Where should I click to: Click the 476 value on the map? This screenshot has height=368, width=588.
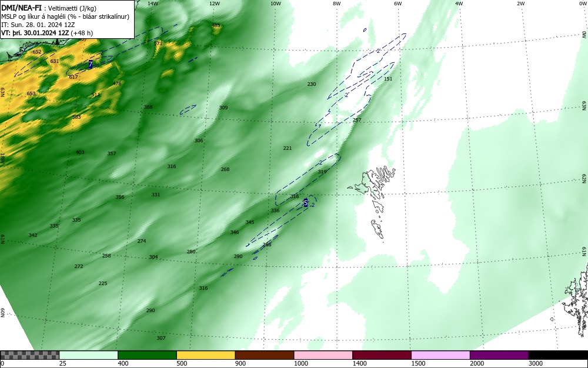pyautogui.click(x=117, y=83)
